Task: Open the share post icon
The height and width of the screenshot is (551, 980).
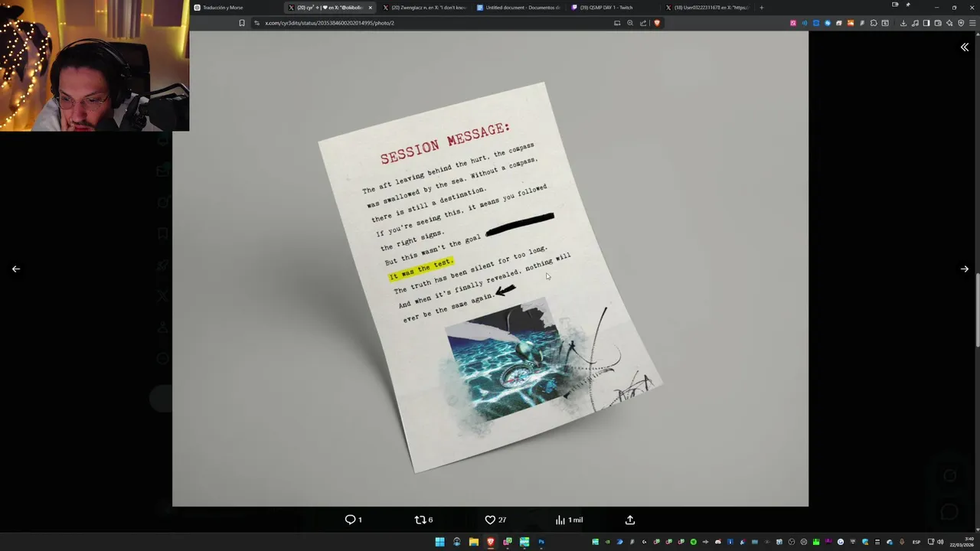Action: 630,520
